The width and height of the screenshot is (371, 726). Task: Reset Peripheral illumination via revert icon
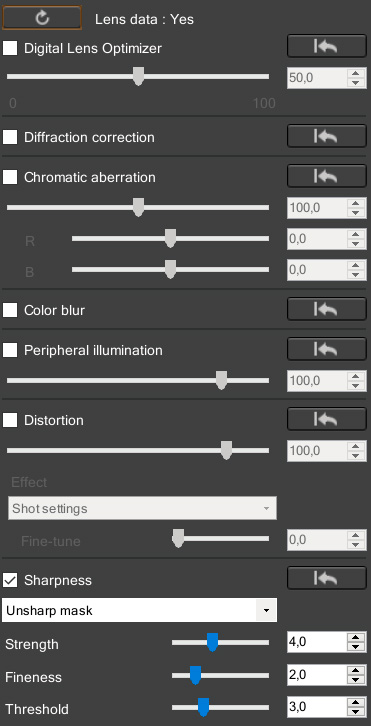pyautogui.click(x=327, y=349)
